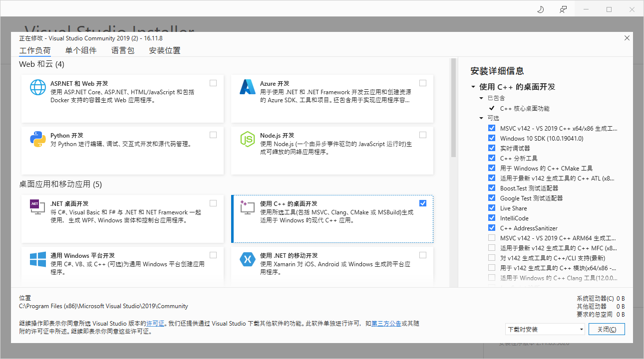Image resolution: width=644 pixels, height=359 pixels.
Task: Collapse the 可选 components section
Action: coord(482,118)
